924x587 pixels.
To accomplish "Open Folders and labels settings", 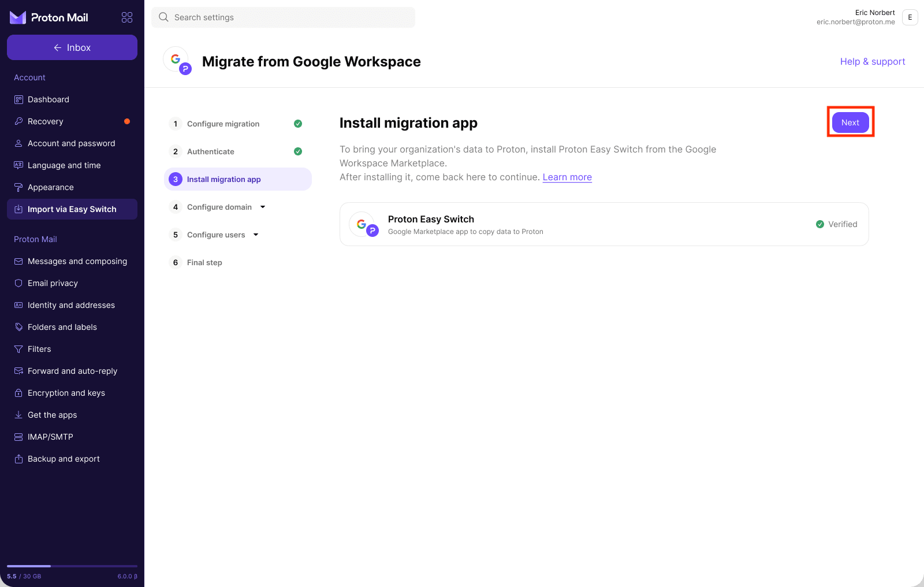I will (72, 327).
